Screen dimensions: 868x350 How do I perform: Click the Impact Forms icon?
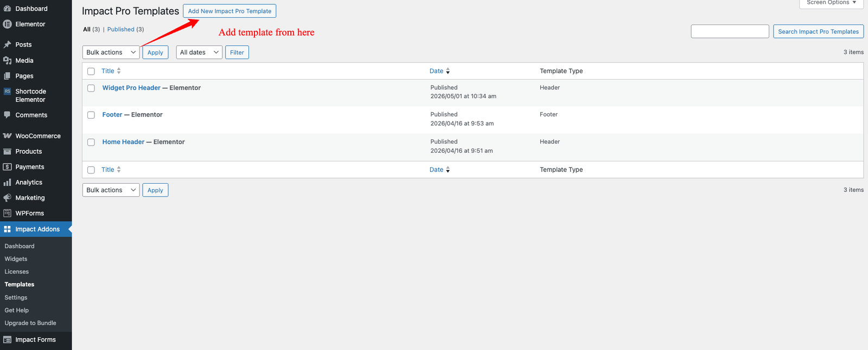click(7, 340)
